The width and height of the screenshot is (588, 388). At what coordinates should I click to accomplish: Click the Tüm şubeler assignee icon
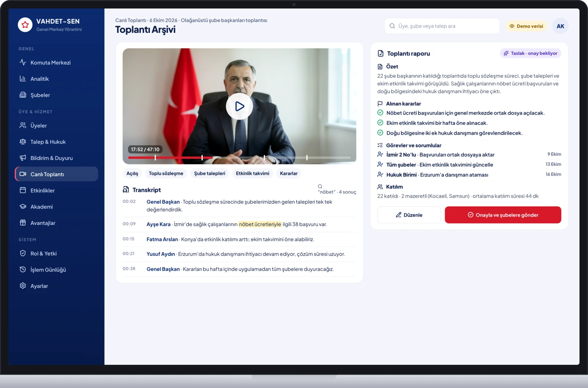click(380, 164)
